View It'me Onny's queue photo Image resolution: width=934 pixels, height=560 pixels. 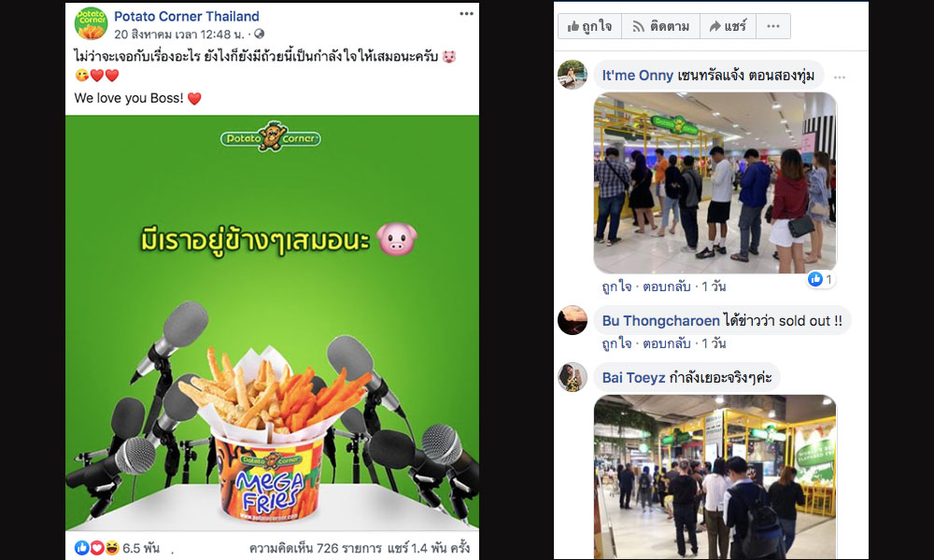coord(715,183)
